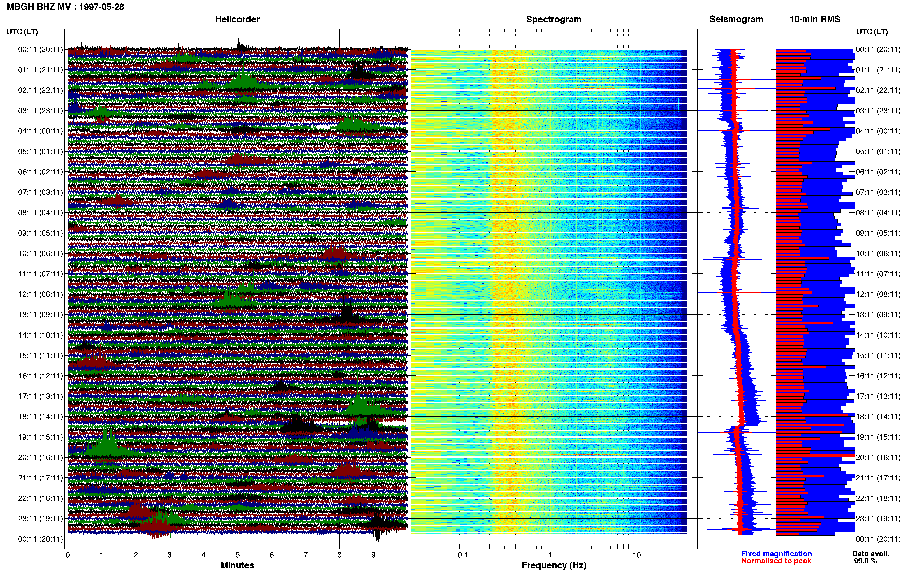Click the left time label '13:11 (09:11)'

click(41, 315)
